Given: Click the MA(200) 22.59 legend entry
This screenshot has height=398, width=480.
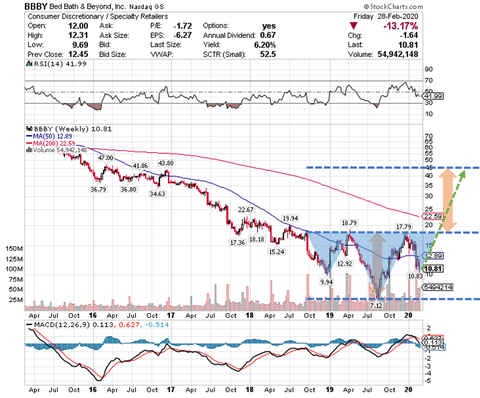Looking at the screenshot, I should (51, 143).
